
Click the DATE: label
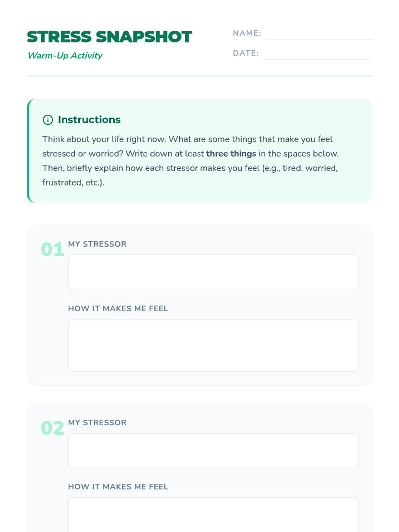246,53
